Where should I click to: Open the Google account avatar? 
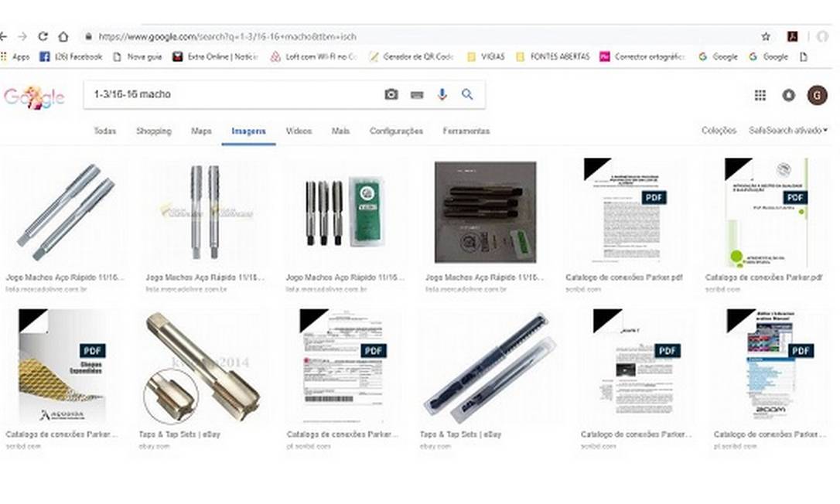click(x=817, y=95)
